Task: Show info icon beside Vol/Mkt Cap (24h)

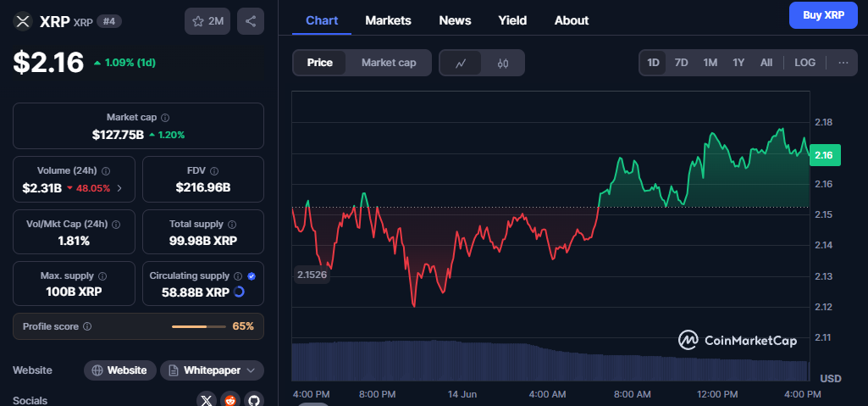Action: (116, 225)
